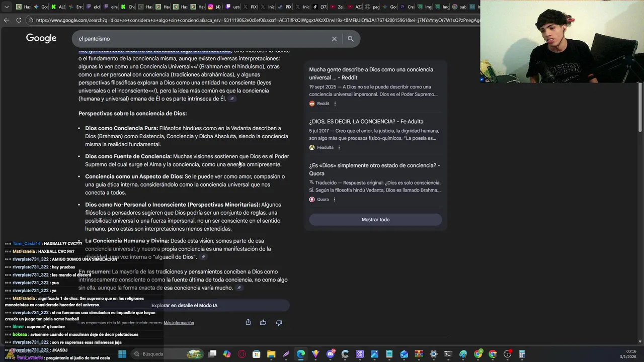Image resolution: width=644 pixels, height=362 pixels.
Task: Click the browser address bar URL
Action: pos(257,20)
